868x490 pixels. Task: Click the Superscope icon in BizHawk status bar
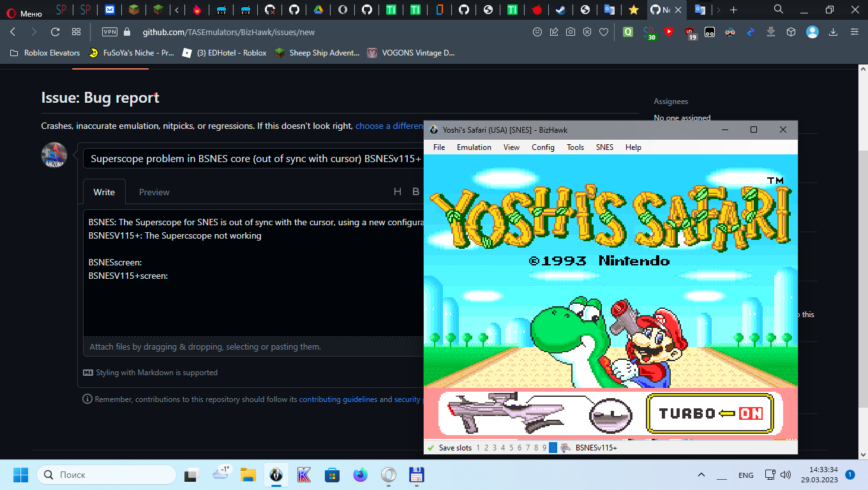coord(565,447)
